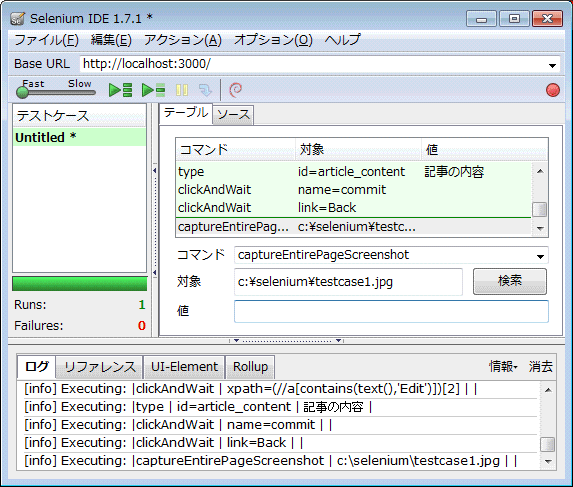This screenshot has height=487, width=573.
Task: Open the リファレンス tab
Action: coord(99,367)
